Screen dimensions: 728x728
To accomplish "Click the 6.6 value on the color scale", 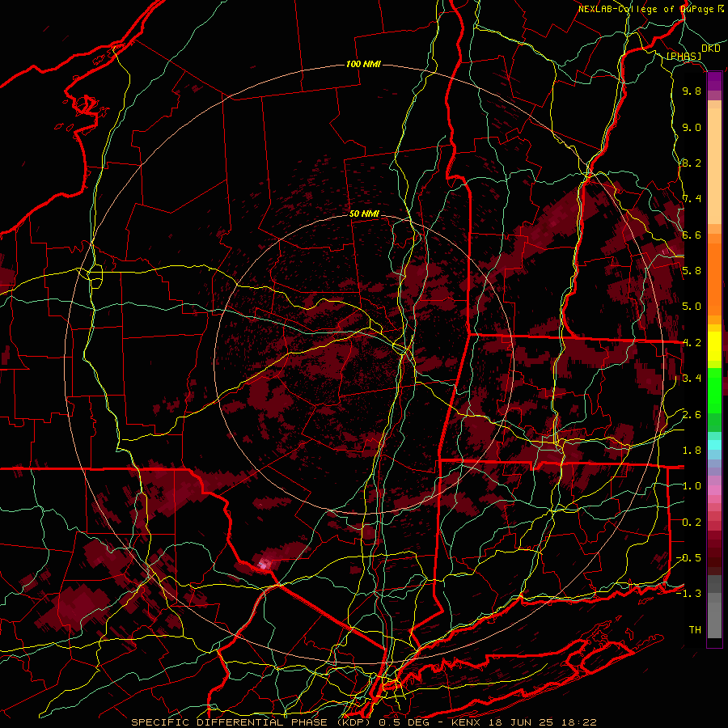I will coord(692,235).
